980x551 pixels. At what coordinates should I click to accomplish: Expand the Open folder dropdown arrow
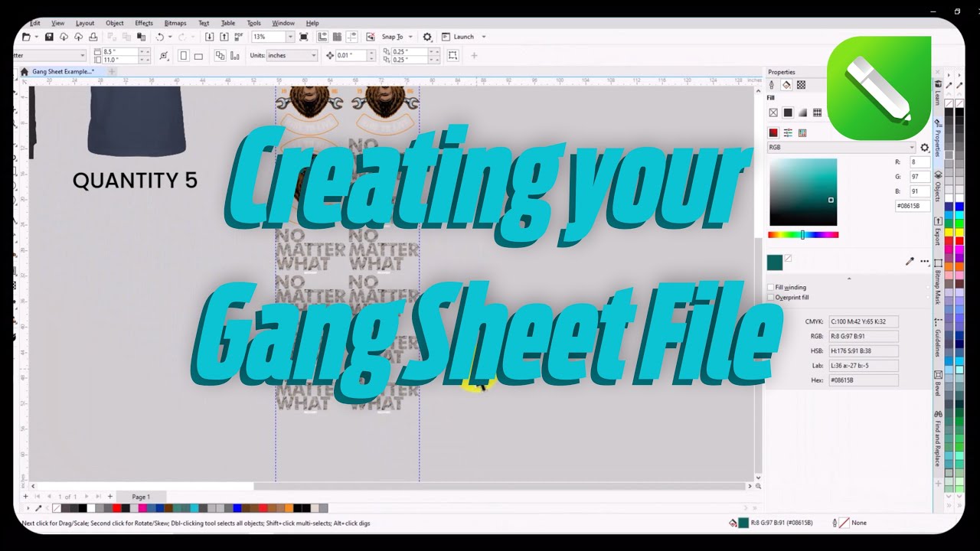coord(36,37)
